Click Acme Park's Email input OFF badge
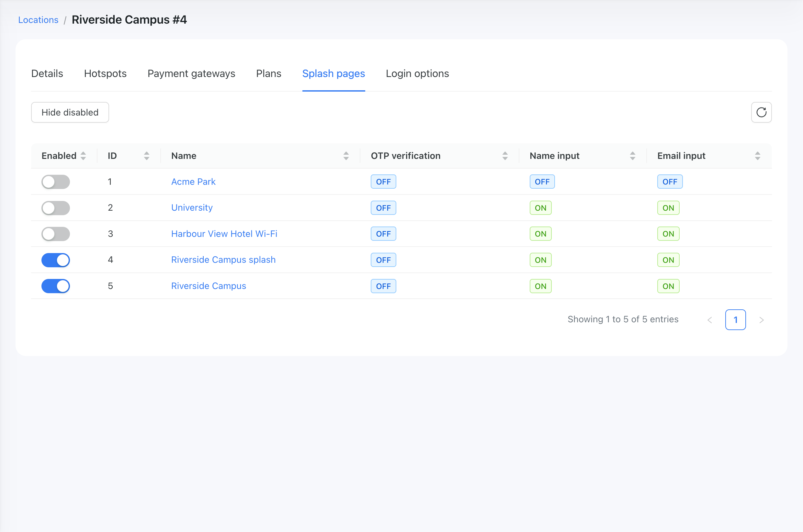The height and width of the screenshot is (532, 803). point(670,182)
